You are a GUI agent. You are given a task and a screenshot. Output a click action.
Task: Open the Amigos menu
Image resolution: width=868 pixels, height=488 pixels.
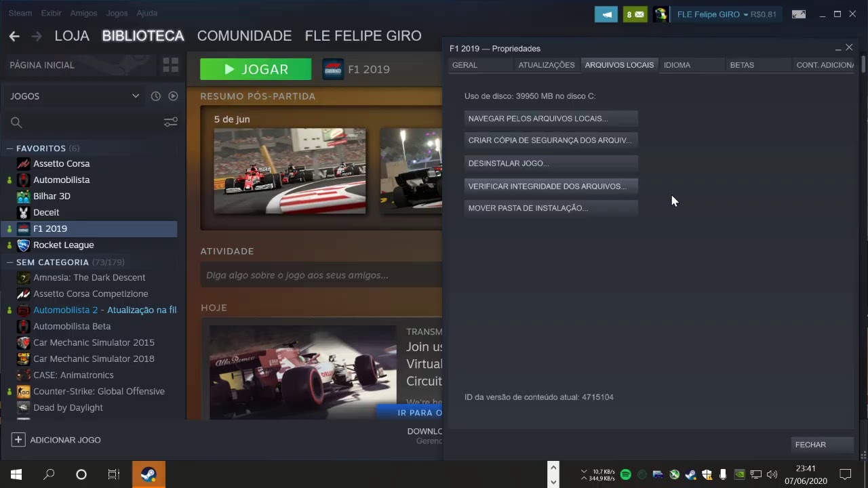(84, 13)
